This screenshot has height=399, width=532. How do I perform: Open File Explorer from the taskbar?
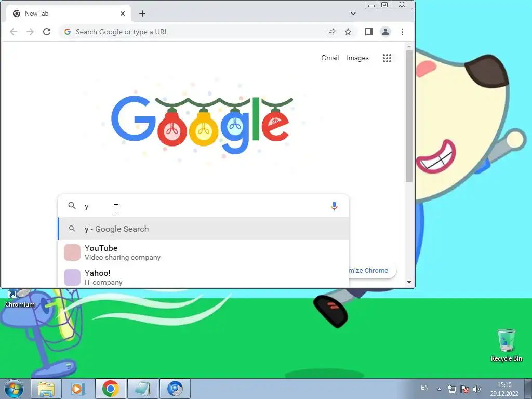(x=46, y=389)
